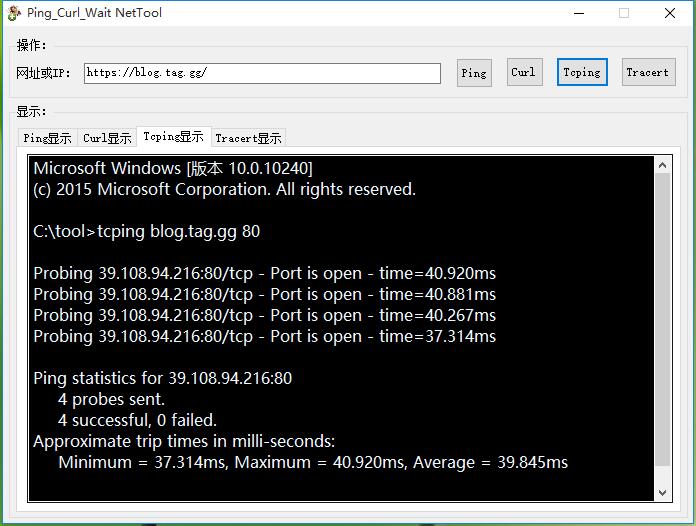Open the Curl显示 tab
Image resolution: width=696 pixels, height=526 pixels.
click(107, 138)
